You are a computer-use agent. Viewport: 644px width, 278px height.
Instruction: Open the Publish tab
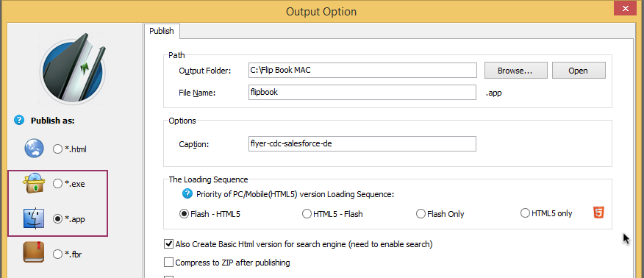[162, 31]
